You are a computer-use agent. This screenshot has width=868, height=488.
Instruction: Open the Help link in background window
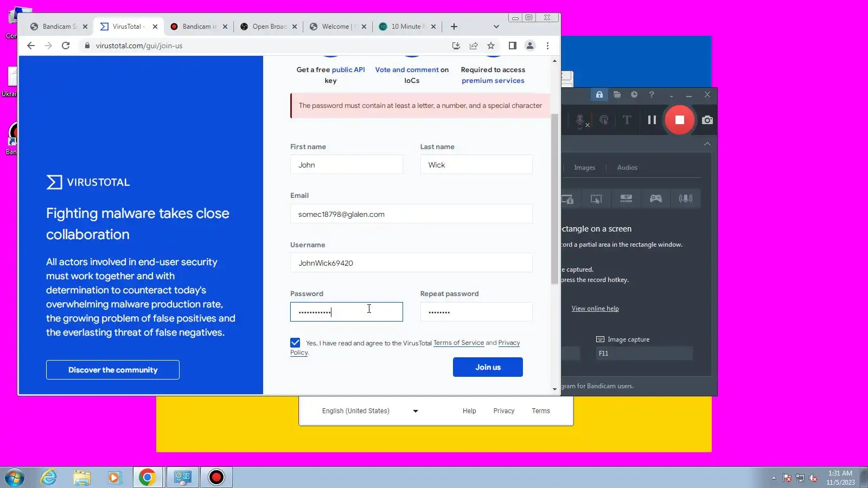pos(469,411)
